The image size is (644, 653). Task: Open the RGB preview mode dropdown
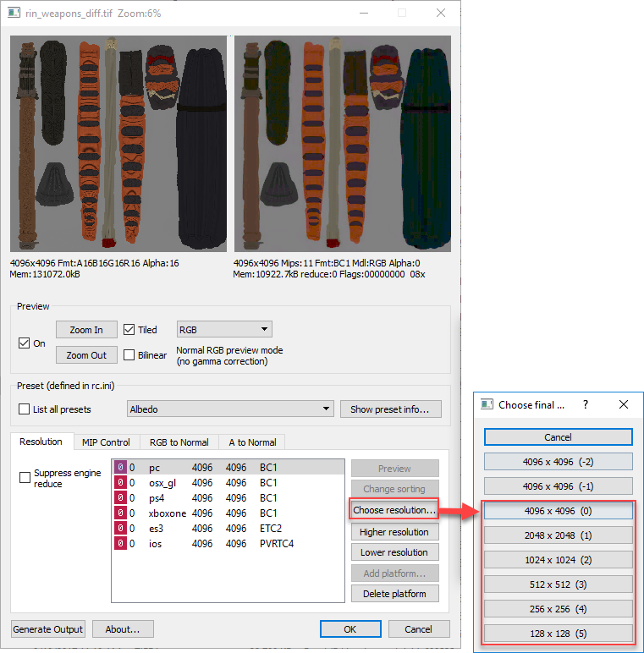pos(223,329)
